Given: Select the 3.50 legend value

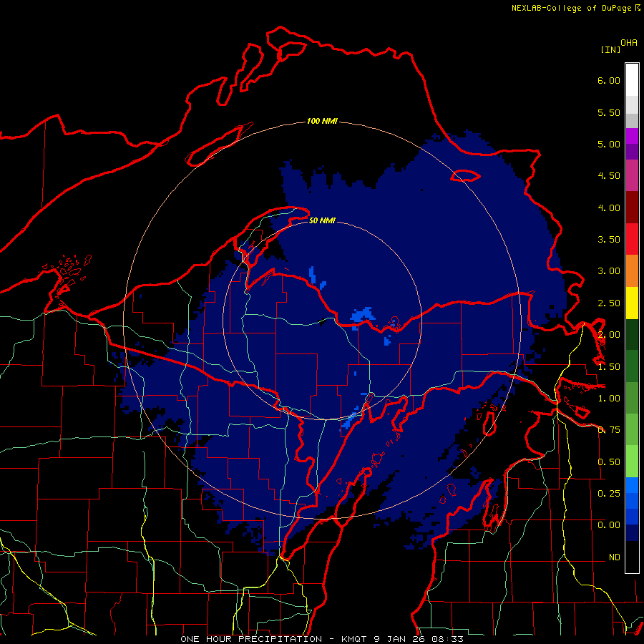Looking at the screenshot, I should tap(609, 240).
